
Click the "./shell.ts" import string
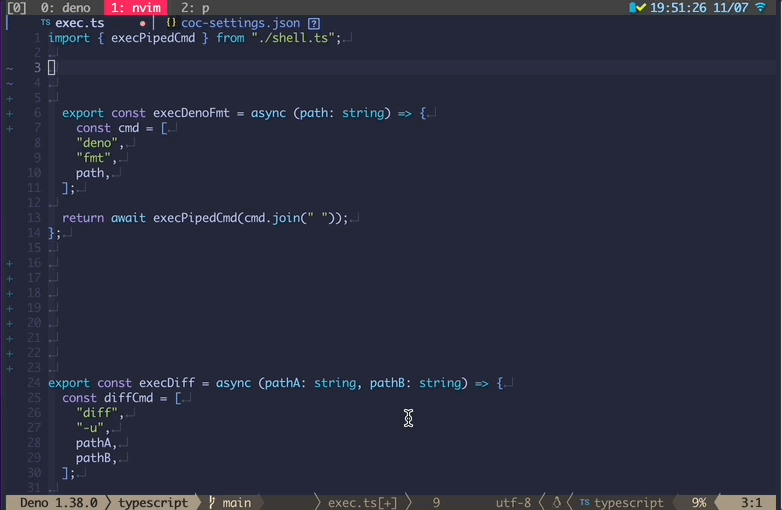[293, 38]
